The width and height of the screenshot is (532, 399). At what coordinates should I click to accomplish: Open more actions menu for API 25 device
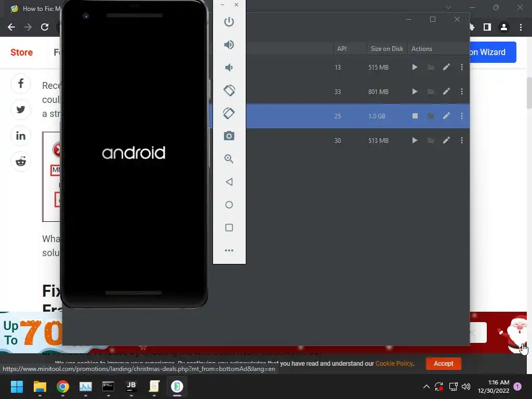[462, 116]
